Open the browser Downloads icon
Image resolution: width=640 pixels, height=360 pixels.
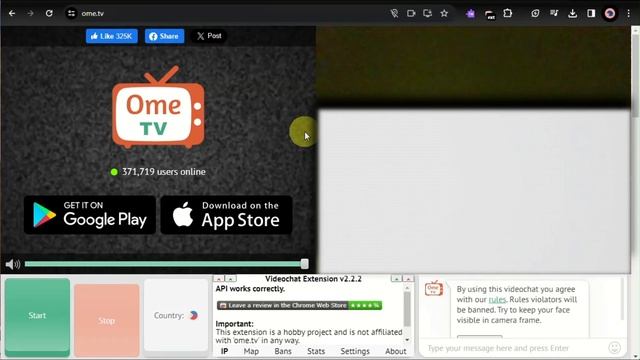573,13
